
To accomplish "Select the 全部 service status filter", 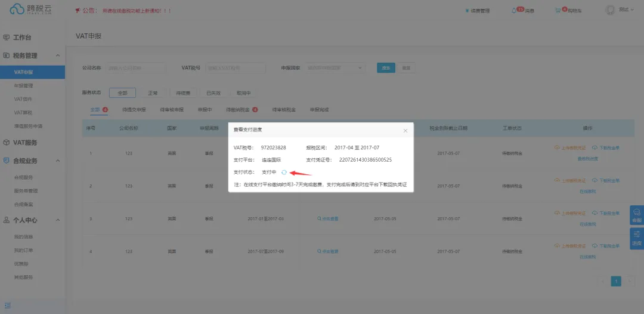I will tap(122, 93).
